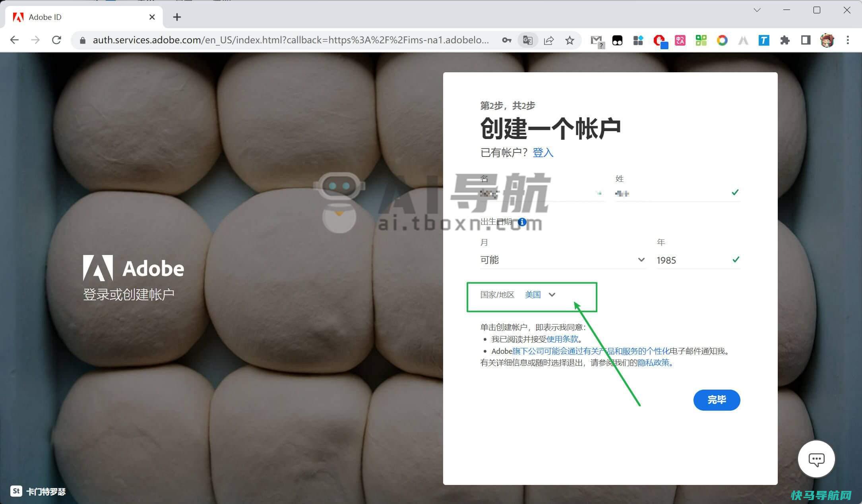Open the Chrome three-dot menu
Viewport: 862px width, 504px height.
pos(848,40)
